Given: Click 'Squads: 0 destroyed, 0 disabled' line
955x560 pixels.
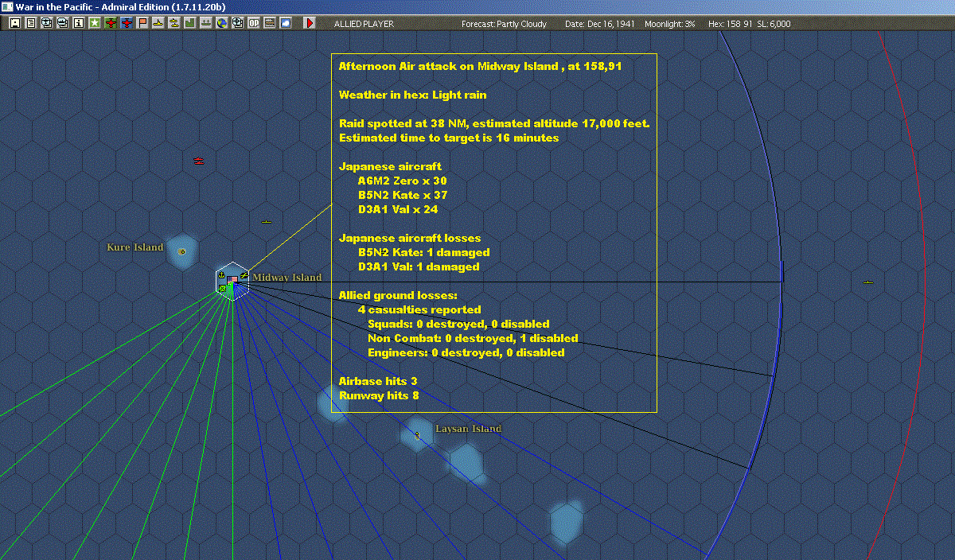Looking at the screenshot, I should point(458,324).
